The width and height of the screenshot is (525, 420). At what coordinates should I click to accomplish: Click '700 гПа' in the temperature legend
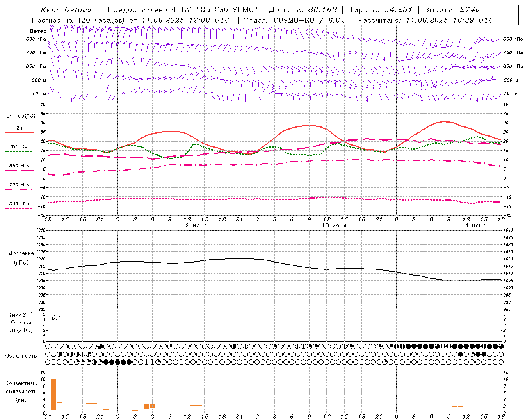[19, 185]
